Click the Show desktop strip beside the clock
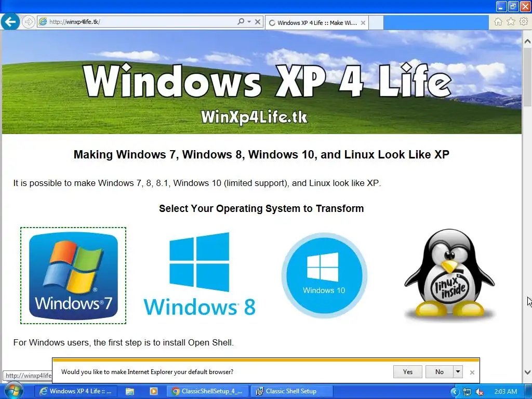Image resolution: width=532 pixels, height=399 pixels. 528,392
